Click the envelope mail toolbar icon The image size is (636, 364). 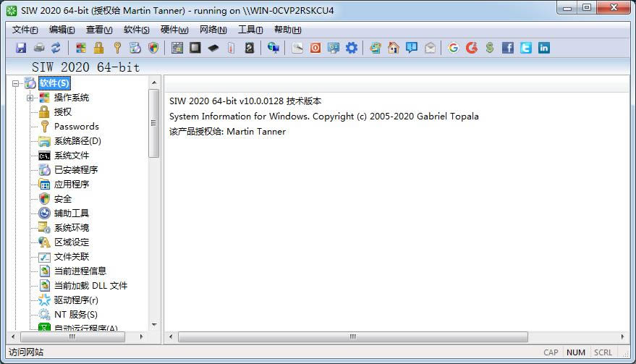(x=430, y=48)
